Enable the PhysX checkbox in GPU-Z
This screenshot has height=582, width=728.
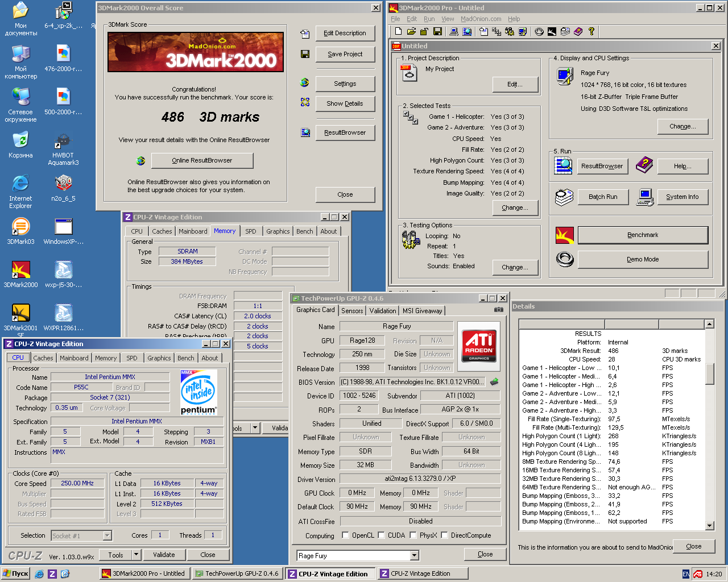point(413,535)
